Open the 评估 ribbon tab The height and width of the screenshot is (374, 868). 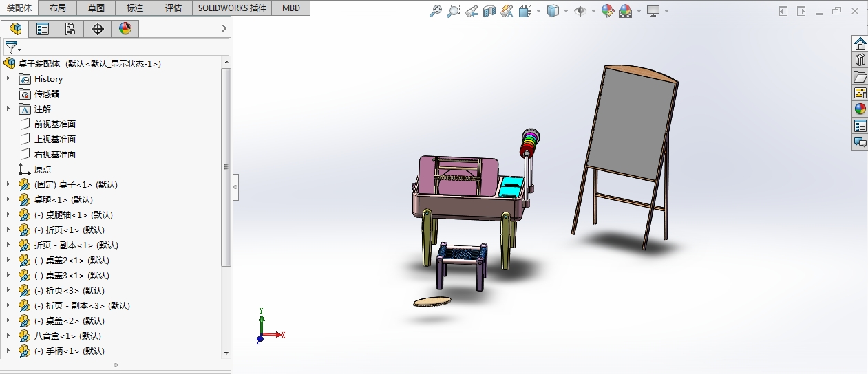(x=173, y=8)
